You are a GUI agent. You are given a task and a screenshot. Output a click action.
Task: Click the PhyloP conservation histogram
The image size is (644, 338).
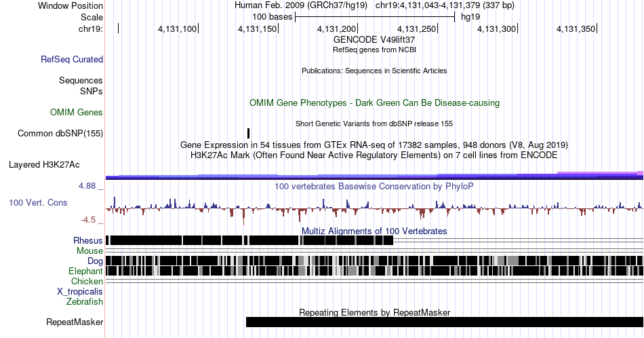374,209
